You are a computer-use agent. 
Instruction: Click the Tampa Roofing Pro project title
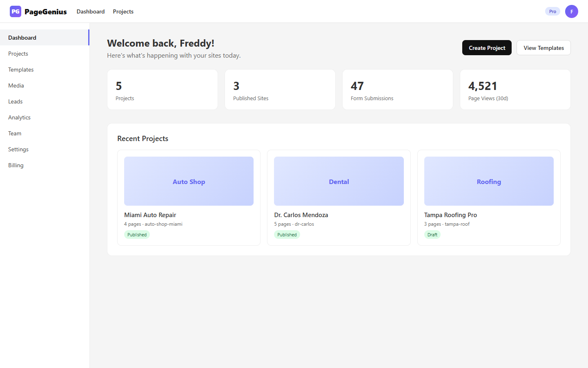click(450, 215)
